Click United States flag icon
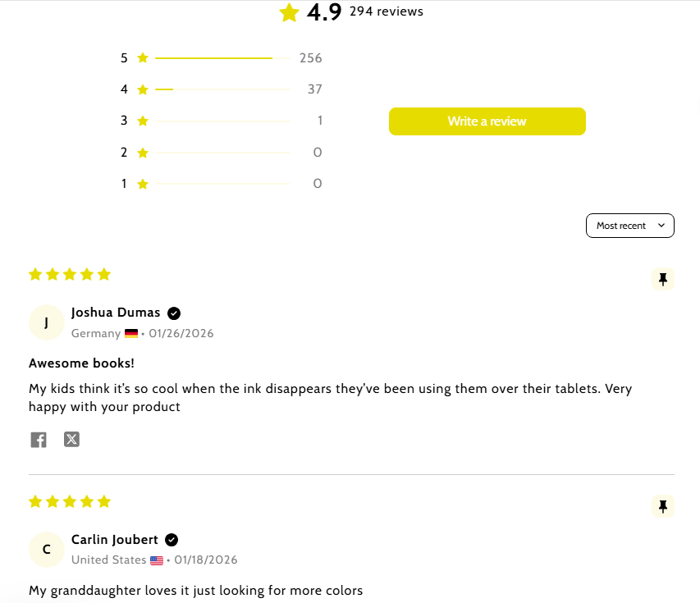The image size is (700, 603). (x=157, y=560)
